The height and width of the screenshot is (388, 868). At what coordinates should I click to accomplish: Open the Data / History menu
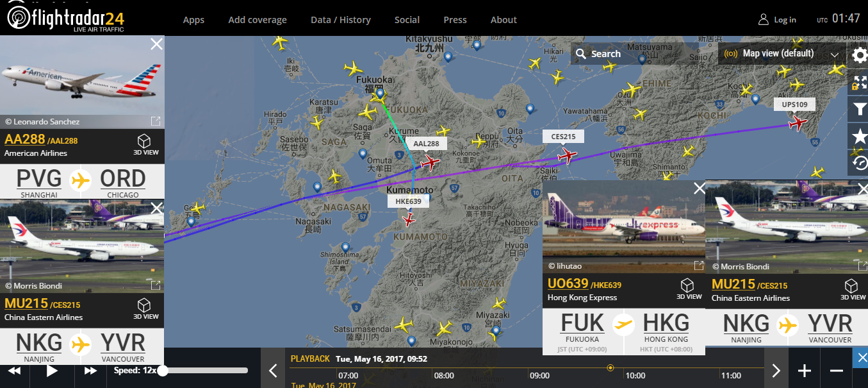click(x=341, y=20)
